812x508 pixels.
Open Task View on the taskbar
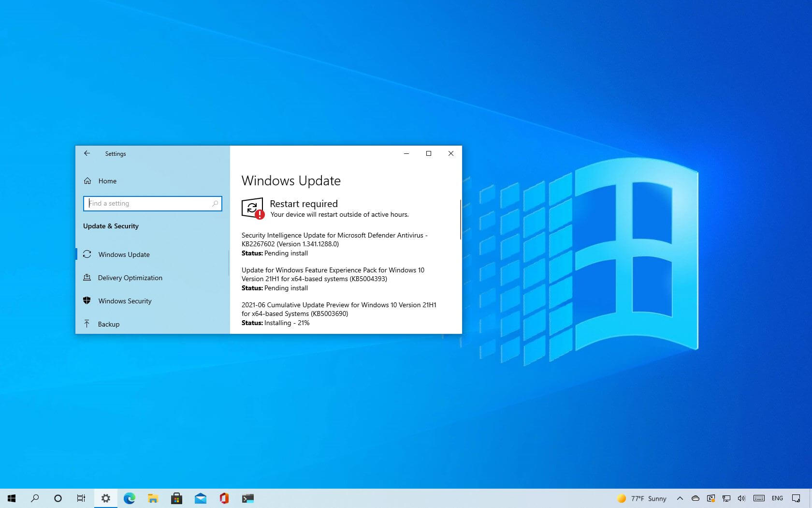81,498
